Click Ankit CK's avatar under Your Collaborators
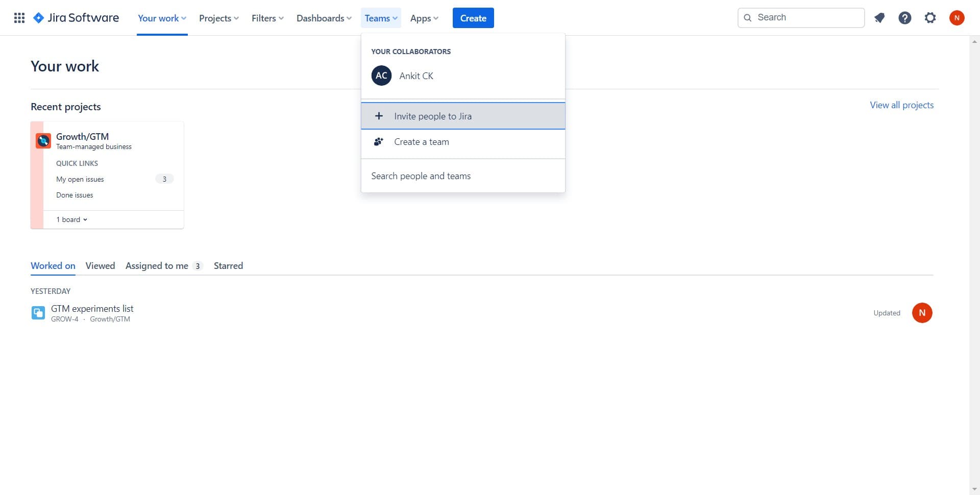 pyautogui.click(x=381, y=75)
